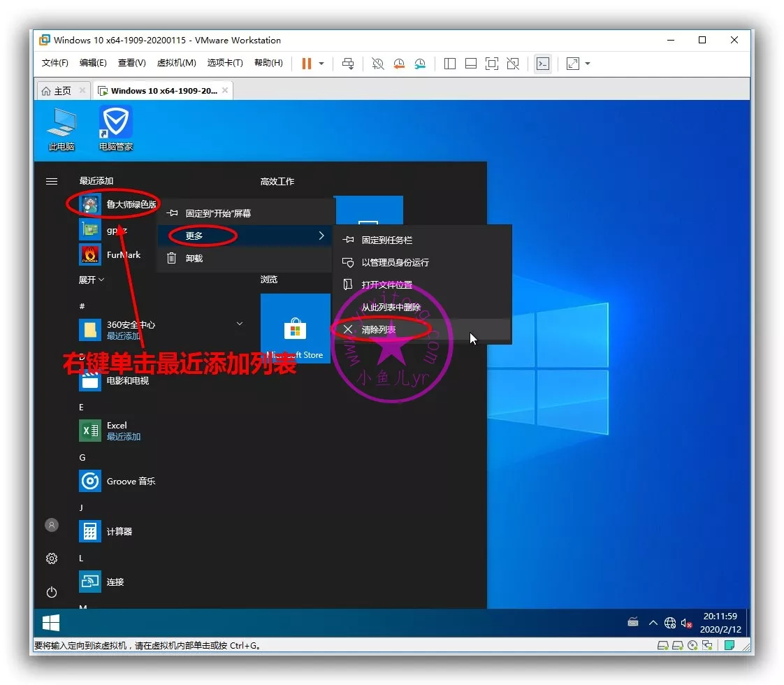This screenshot has width=784, height=685.
Task: Click 卸载 in the context menu
Action: (194, 258)
